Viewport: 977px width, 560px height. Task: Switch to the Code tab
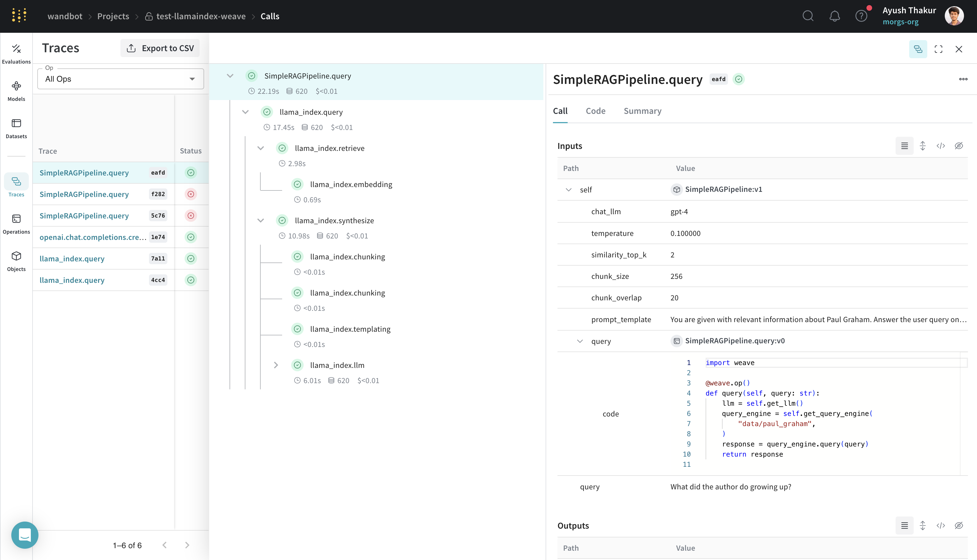pyautogui.click(x=595, y=111)
